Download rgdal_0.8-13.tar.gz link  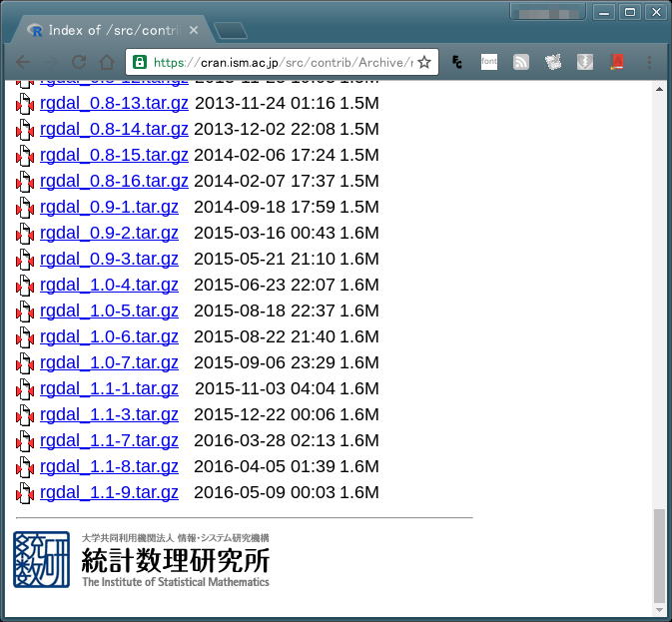coord(114,103)
